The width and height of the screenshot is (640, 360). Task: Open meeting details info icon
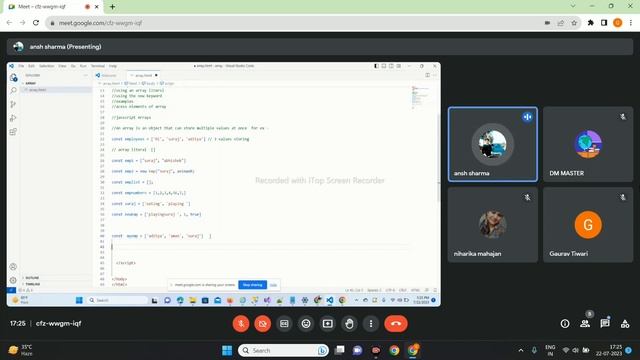565,324
